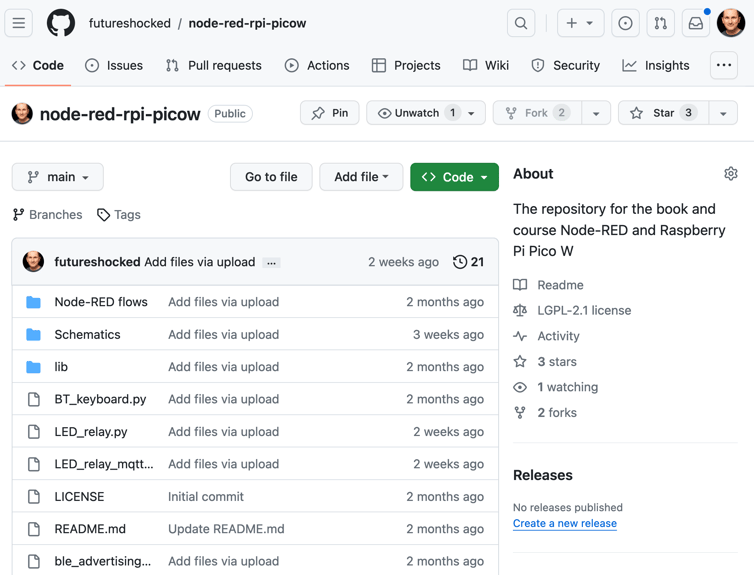Click the LICENSE file icon
The width and height of the screenshot is (754, 575).
pyautogui.click(x=34, y=497)
